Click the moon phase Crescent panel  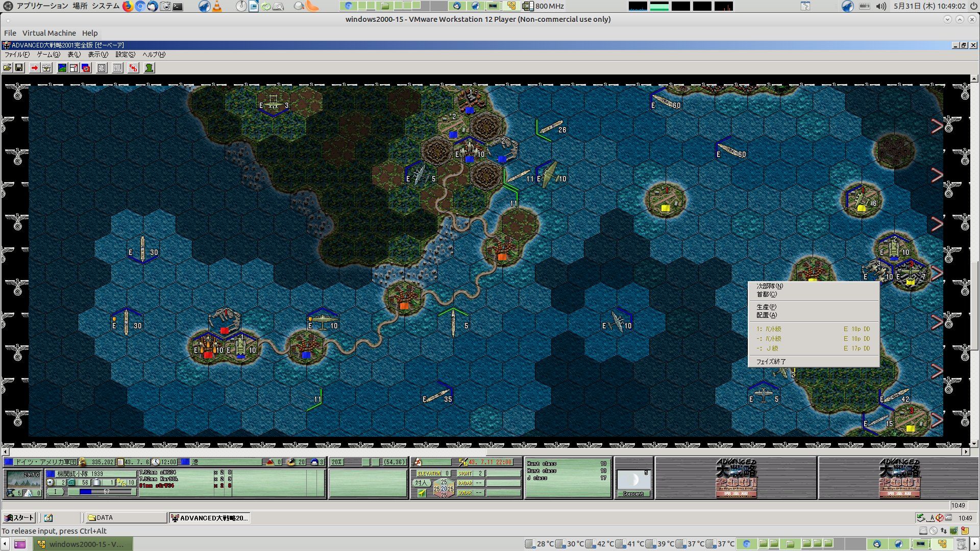pos(633,483)
